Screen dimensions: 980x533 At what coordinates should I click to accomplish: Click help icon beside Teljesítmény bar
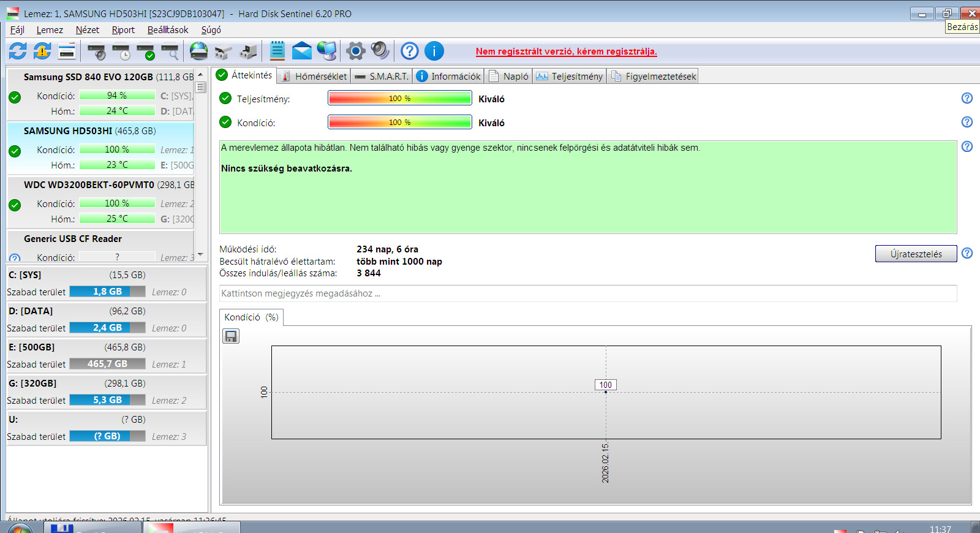[x=967, y=98]
